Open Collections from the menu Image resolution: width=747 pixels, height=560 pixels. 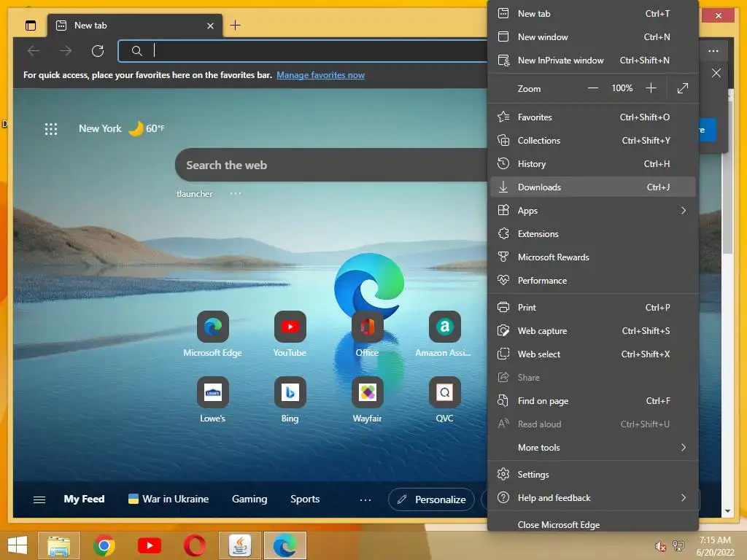point(592,141)
